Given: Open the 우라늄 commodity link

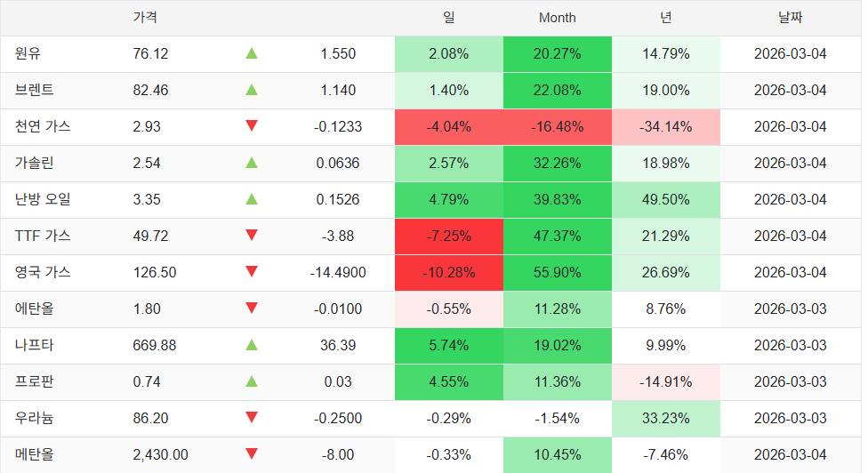Looking at the screenshot, I should [35, 418].
